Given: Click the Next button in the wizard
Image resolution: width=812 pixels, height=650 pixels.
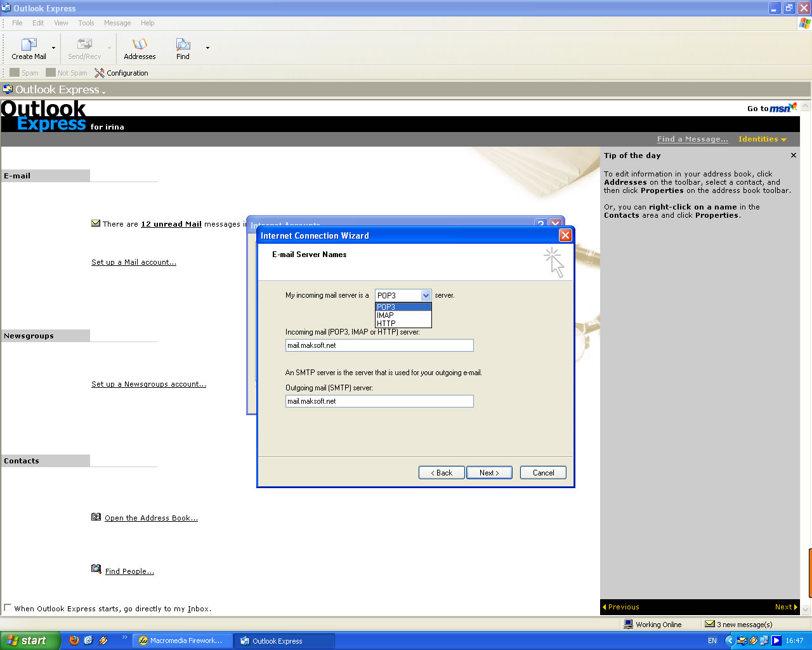Looking at the screenshot, I should pos(489,473).
